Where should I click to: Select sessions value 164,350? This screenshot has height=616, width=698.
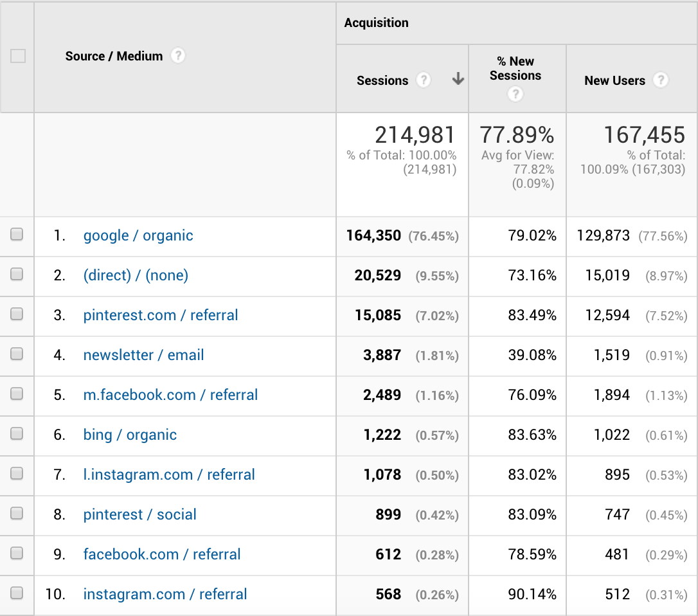373,235
